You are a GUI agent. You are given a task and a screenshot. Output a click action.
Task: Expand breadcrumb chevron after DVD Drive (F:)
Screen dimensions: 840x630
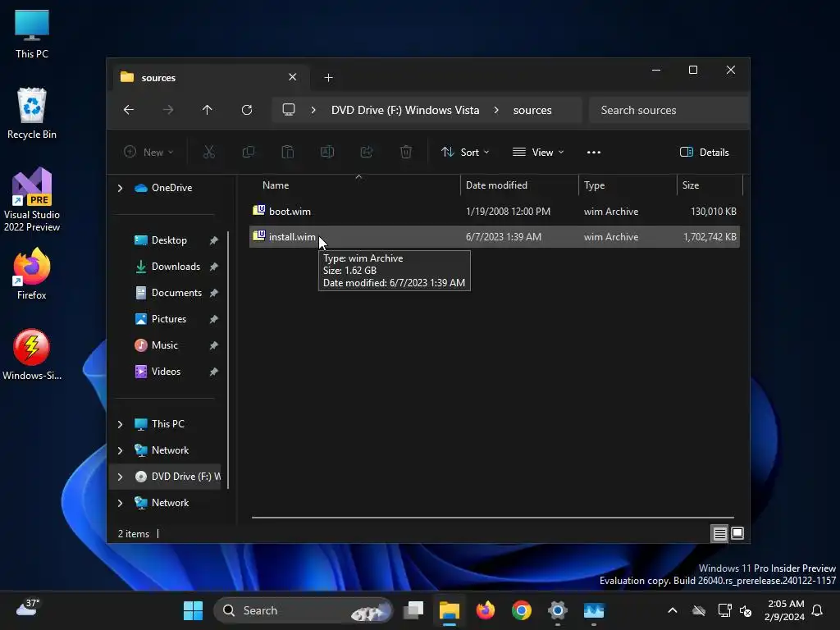coord(496,110)
